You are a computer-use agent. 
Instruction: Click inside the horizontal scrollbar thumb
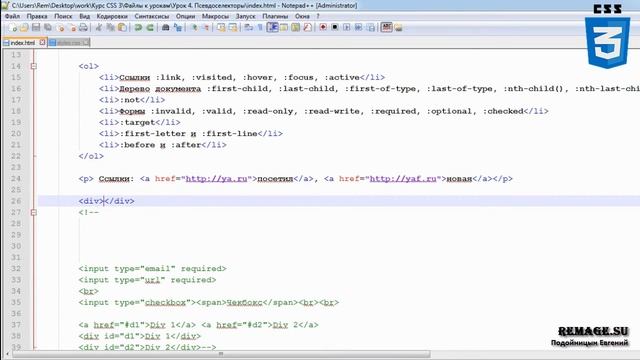click(220, 354)
